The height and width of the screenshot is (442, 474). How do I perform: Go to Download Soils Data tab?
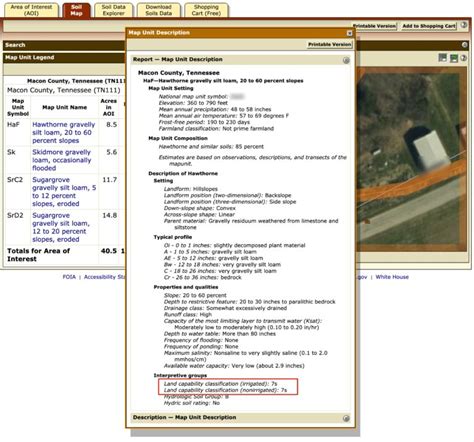tap(158, 10)
